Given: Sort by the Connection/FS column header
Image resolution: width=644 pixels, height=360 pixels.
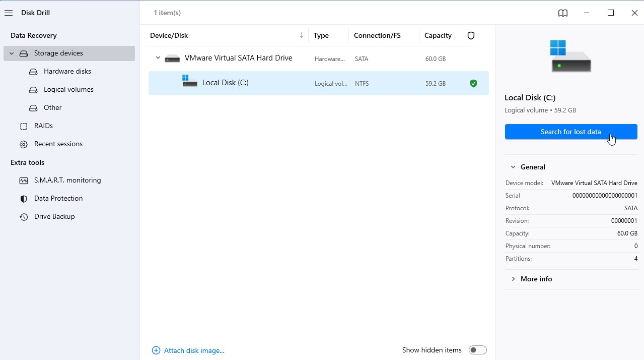Looking at the screenshot, I should pos(377,35).
